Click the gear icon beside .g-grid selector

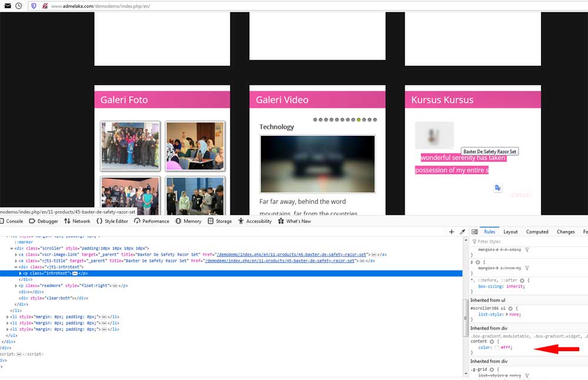492,369
